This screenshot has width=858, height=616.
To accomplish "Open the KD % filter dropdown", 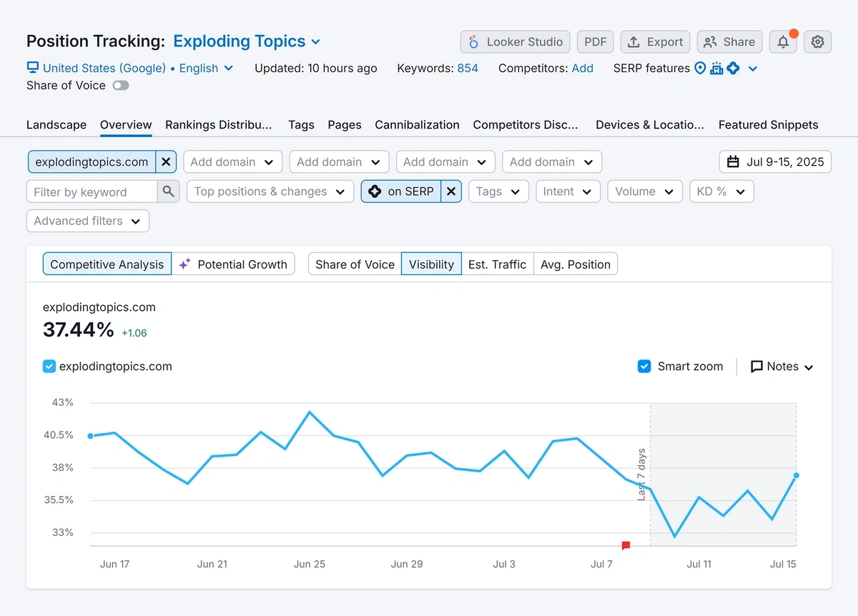I will pos(721,192).
